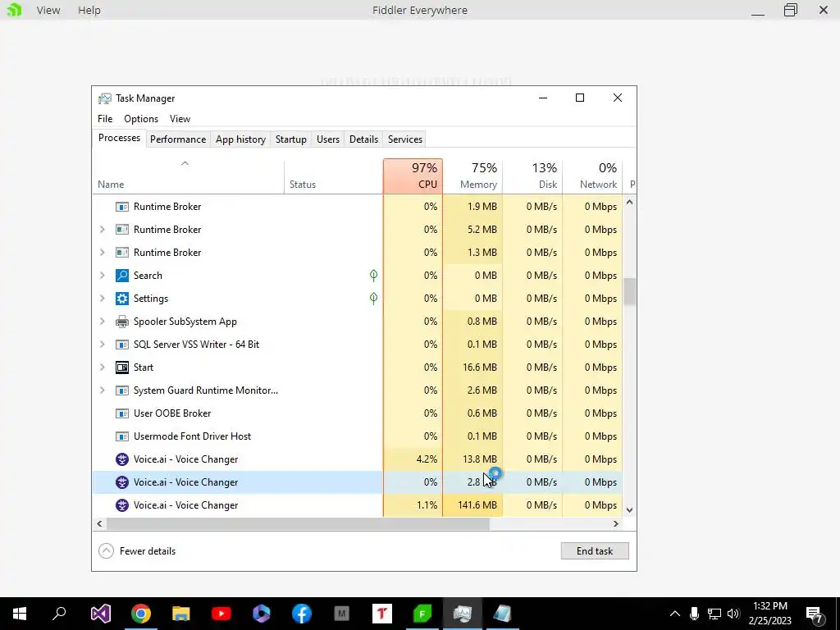Sort by the Status column header
Image resolution: width=840 pixels, height=630 pixels.
click(333, 176)
